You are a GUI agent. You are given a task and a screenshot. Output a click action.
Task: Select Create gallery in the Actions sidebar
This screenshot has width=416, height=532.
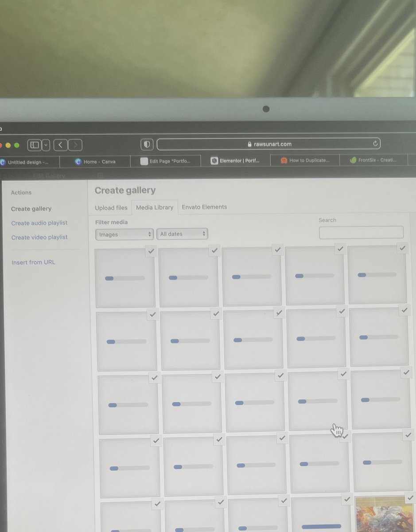click(31, 209)
